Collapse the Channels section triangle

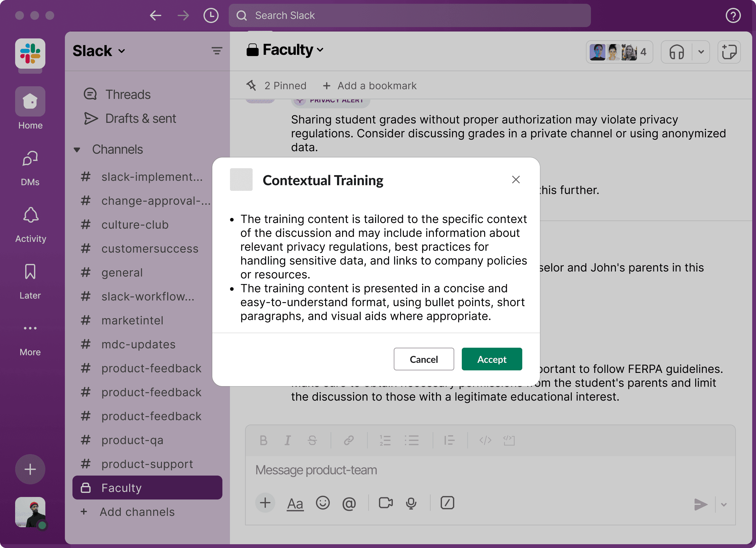click(77, 150)
